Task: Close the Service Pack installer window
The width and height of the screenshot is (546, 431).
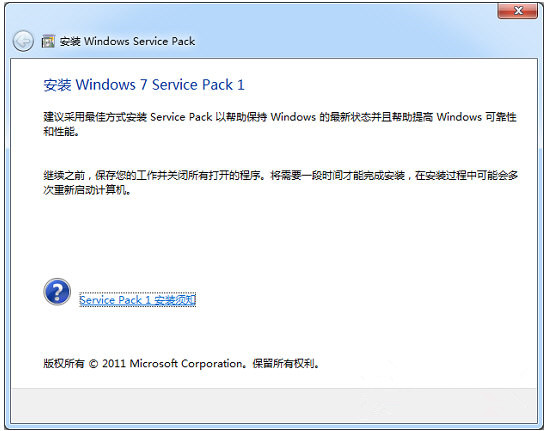Action: pos(517,11)
